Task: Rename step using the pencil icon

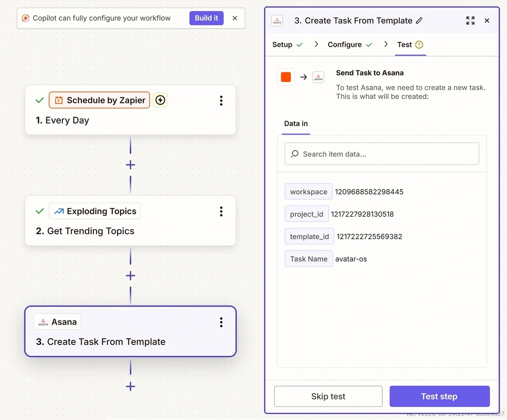Action: (419, 21)
